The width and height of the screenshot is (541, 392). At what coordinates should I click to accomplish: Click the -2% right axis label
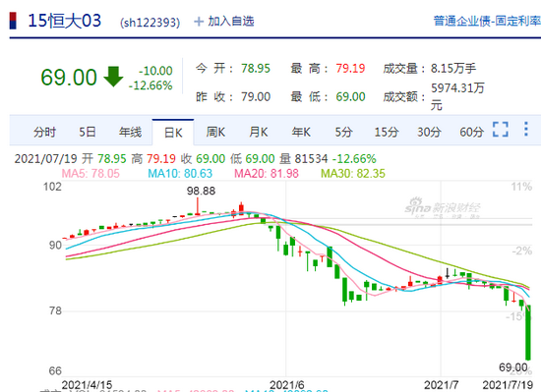[522, 251]
